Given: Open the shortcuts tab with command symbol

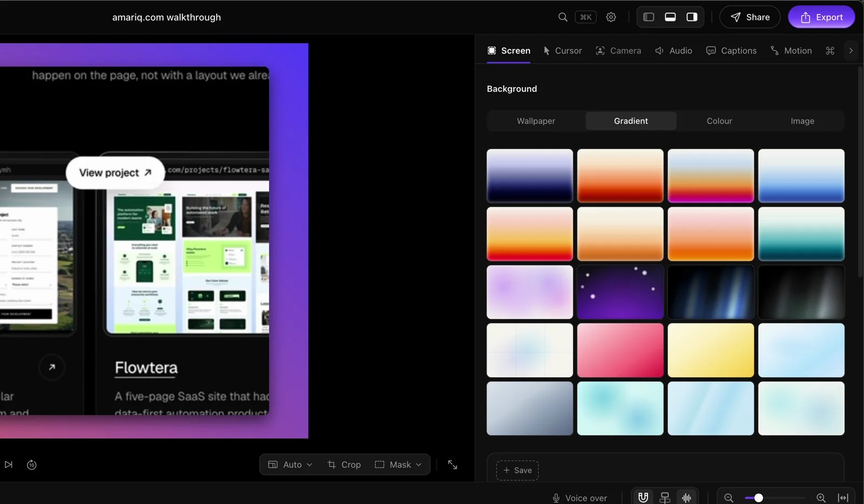Looking at the screenshot, I should click(830, 51).
